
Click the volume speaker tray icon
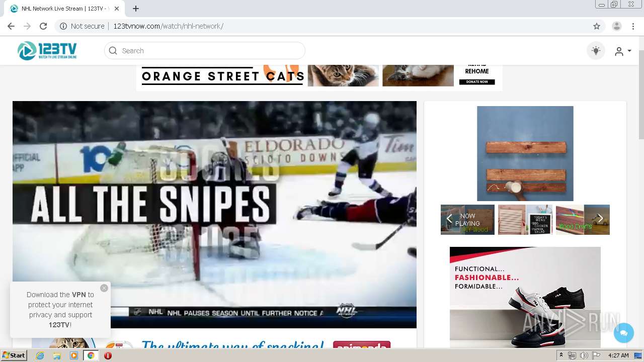tap(584, 355)
